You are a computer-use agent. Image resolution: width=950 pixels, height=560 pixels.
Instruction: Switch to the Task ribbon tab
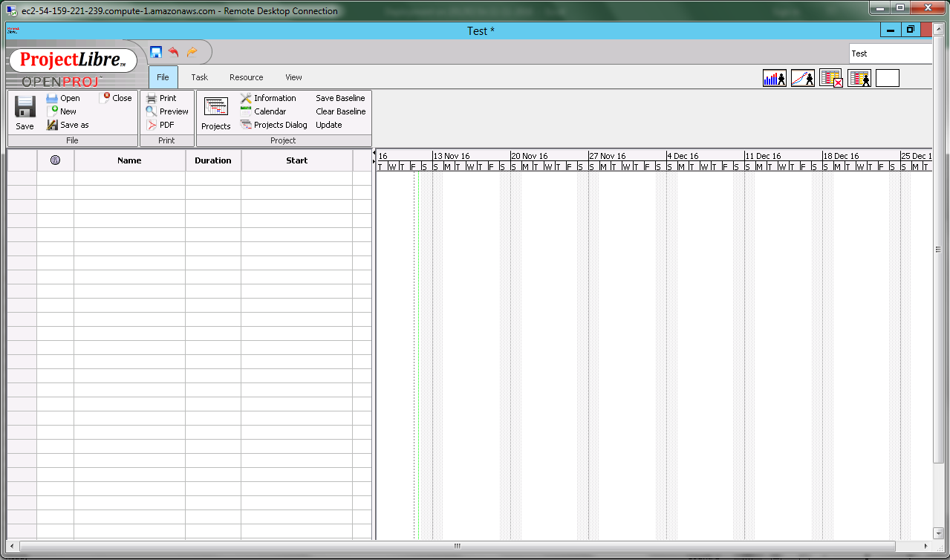click(199, 77)
